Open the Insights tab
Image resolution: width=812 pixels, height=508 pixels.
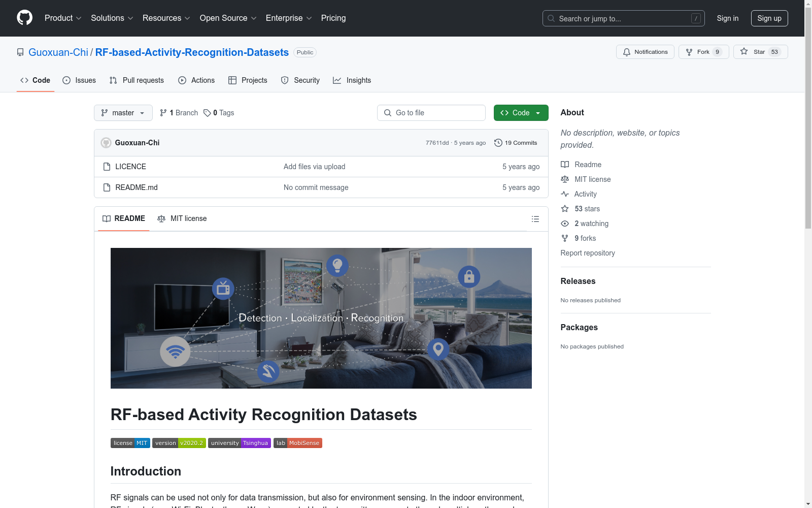point(352,80)
